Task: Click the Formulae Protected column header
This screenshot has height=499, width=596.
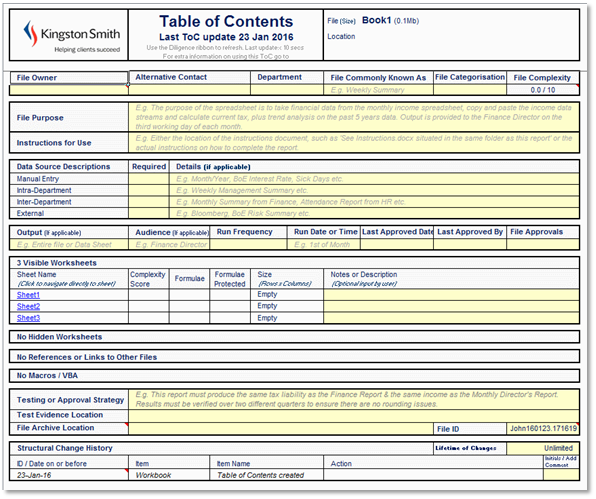Action: pos(230,279)
